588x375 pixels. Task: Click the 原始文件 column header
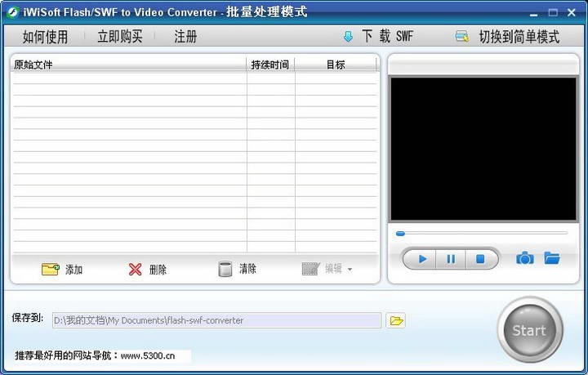point(129,65)
